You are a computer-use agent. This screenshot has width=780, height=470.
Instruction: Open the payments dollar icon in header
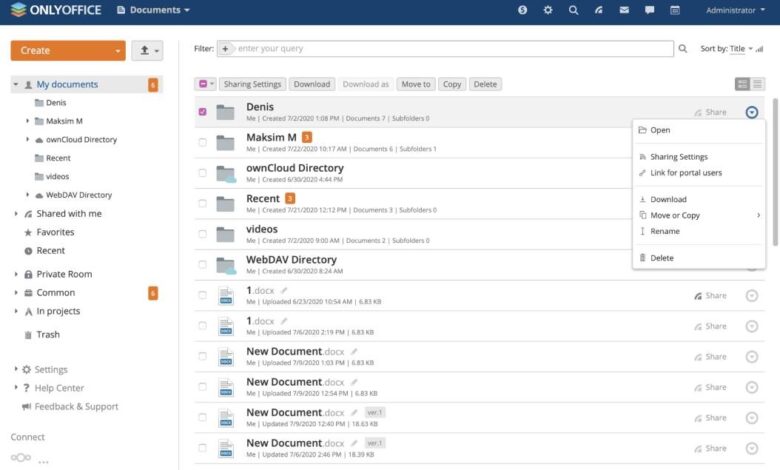click(x=522, y=10)
